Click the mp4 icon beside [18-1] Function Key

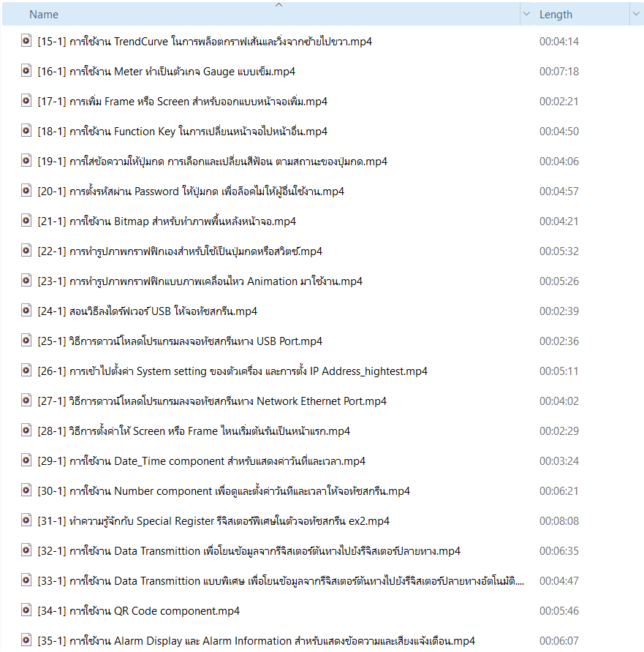click(x=26, y=131)
